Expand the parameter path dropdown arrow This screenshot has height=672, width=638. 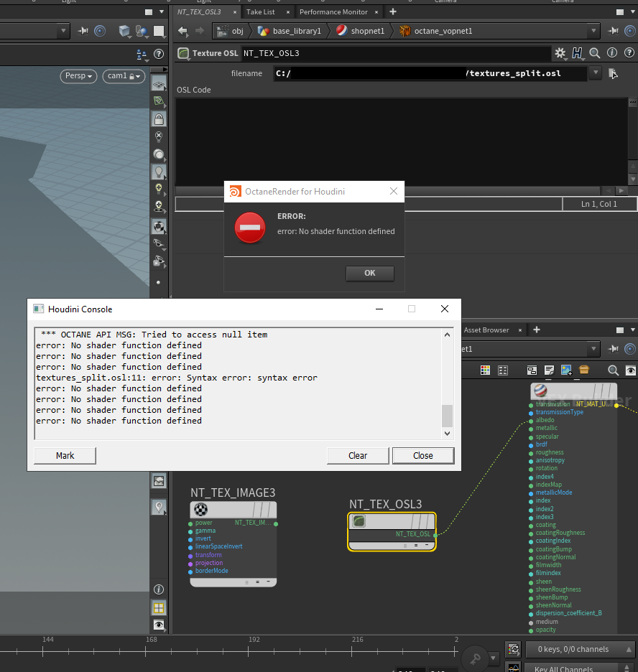(x=593, y=31)
